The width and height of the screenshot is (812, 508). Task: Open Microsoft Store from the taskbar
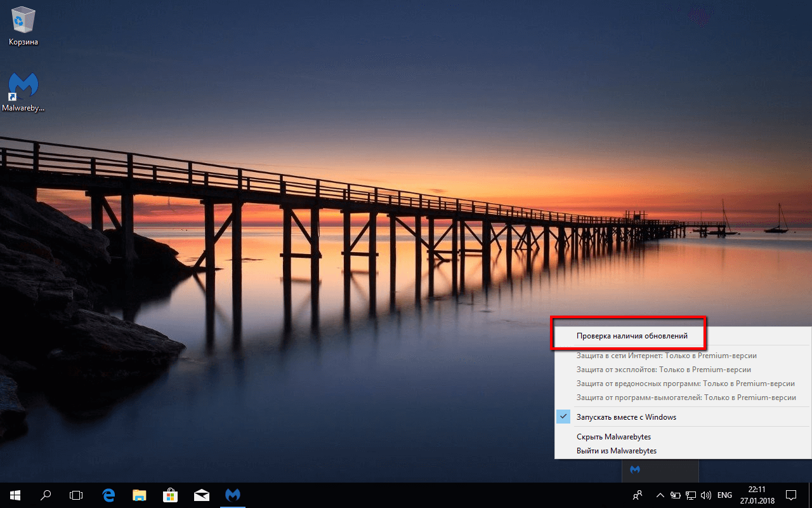pyautogui.click(x=170, y=495)
